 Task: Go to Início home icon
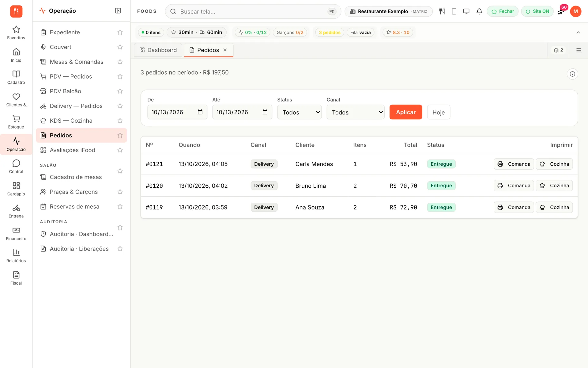point(16,55)
